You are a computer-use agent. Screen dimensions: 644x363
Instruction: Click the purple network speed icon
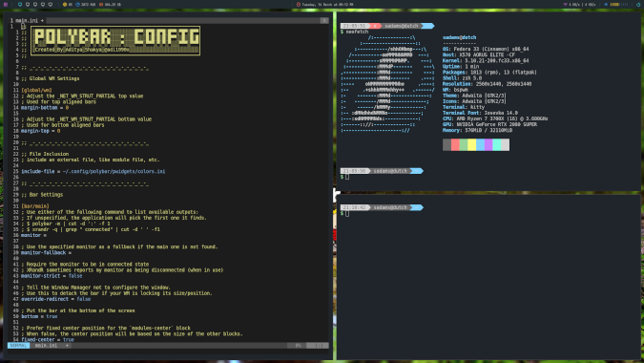pyautogui.click(x=565, y=4)
